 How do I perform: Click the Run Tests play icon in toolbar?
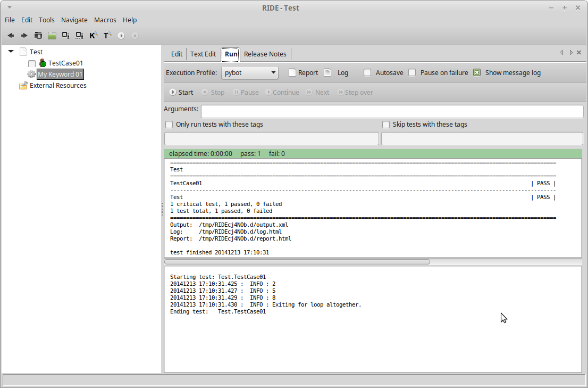[x=121, y=36]
